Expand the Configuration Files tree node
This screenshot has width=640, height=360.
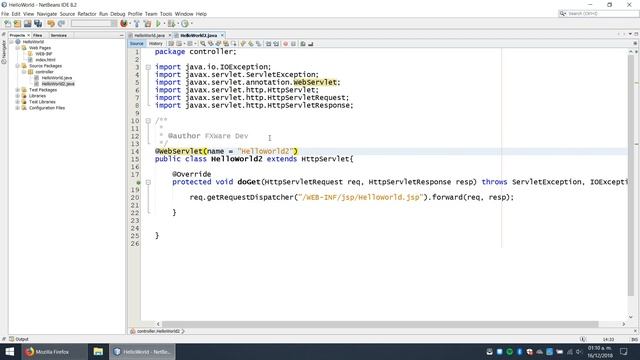18,108
